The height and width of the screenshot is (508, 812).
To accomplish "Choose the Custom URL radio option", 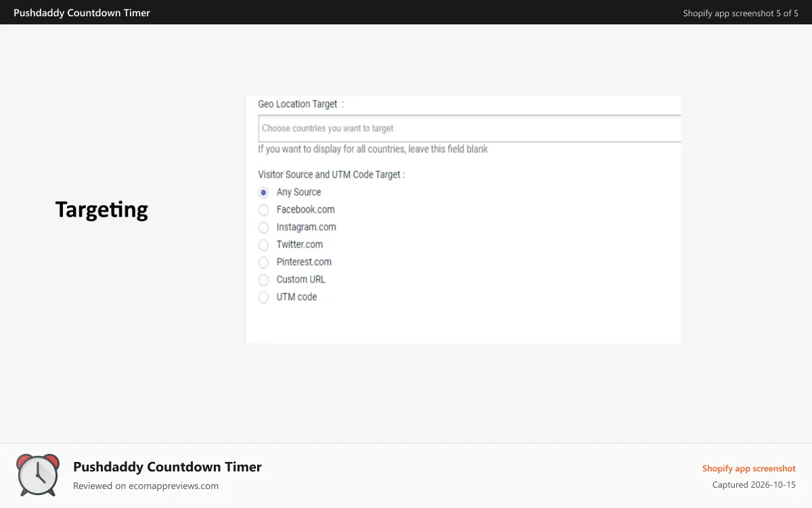I will tap(264, 280).
